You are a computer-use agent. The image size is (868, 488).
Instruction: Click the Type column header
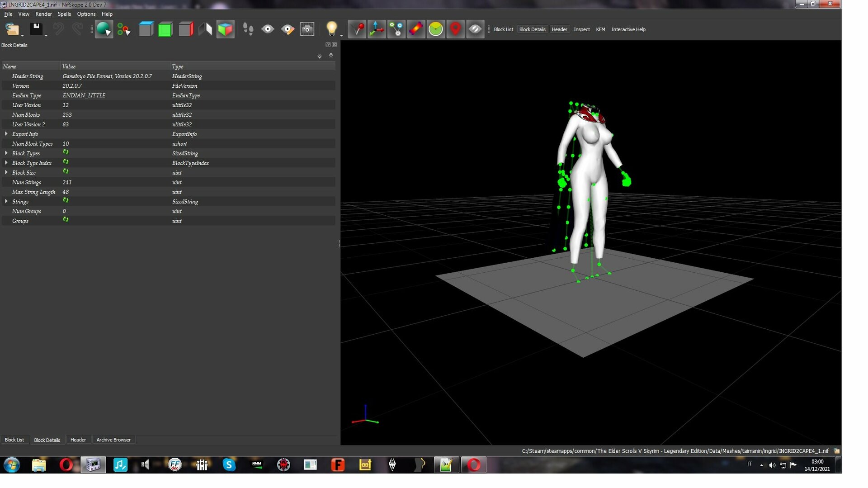pos(253,66)
